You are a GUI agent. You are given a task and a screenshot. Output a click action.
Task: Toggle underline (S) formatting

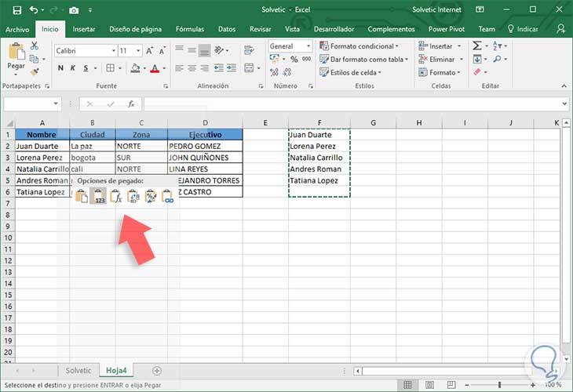pos(86,68)
